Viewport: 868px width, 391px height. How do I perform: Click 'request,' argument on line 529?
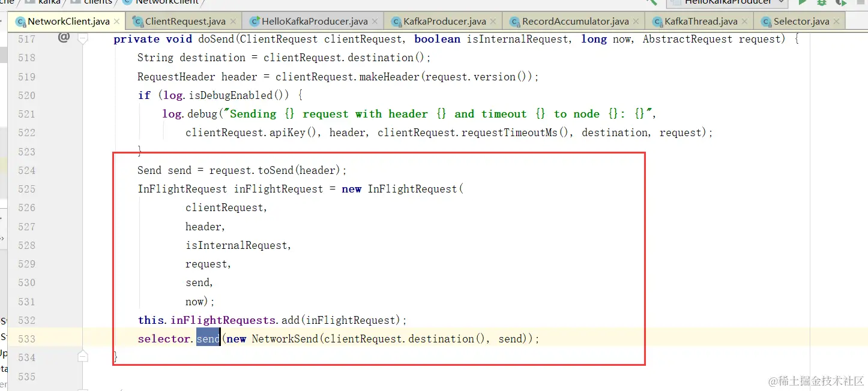(x=208, y=264)
